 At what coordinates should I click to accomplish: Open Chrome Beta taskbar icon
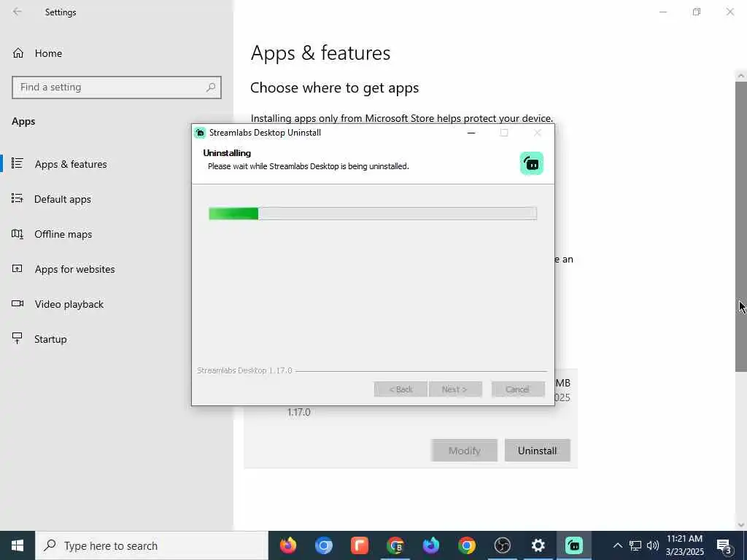(395, 545)
